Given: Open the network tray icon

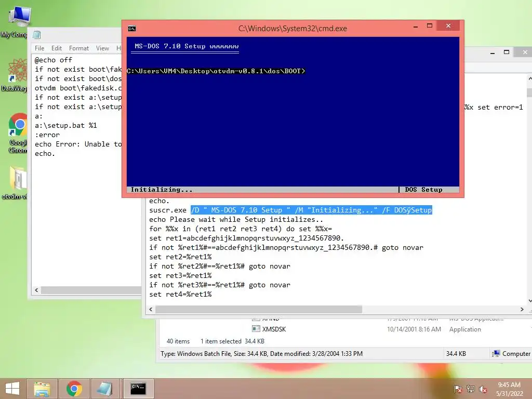Looking at the screenshot, I should click(x=471, y=389).
